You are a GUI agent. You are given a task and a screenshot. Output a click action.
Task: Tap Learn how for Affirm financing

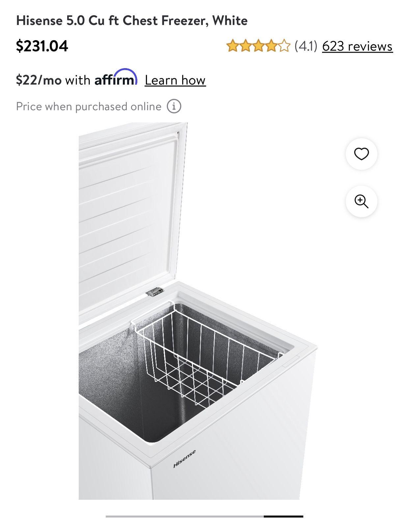click(175, 80)
